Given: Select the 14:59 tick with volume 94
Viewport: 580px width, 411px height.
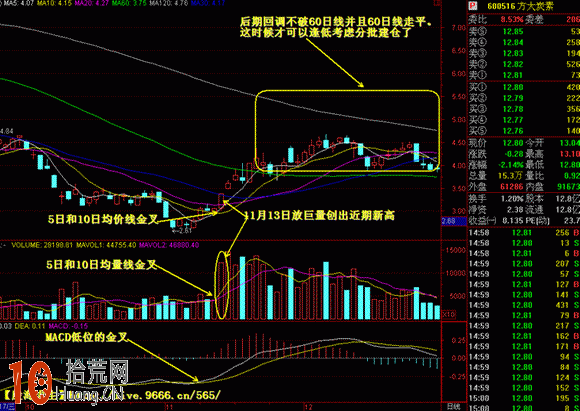Looking at the screenshot, I should click(524, 357).
